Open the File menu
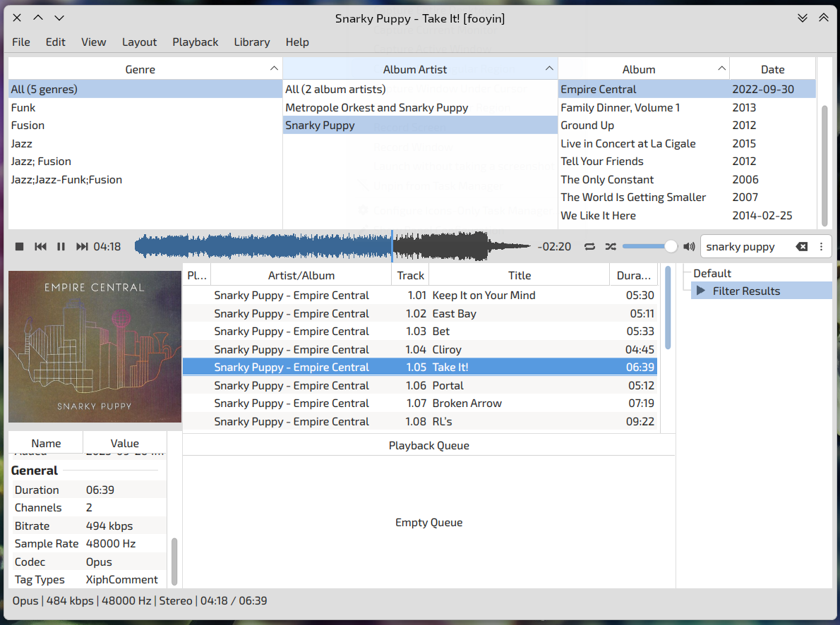This screenshot has height=625, width=840. [21, 42]
